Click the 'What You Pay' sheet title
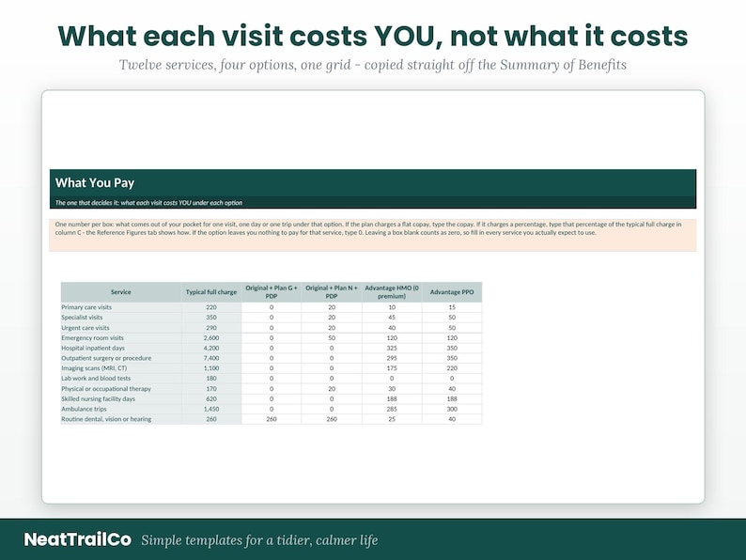The width and height of the screenshot is (746, 560). coord(95,183)
